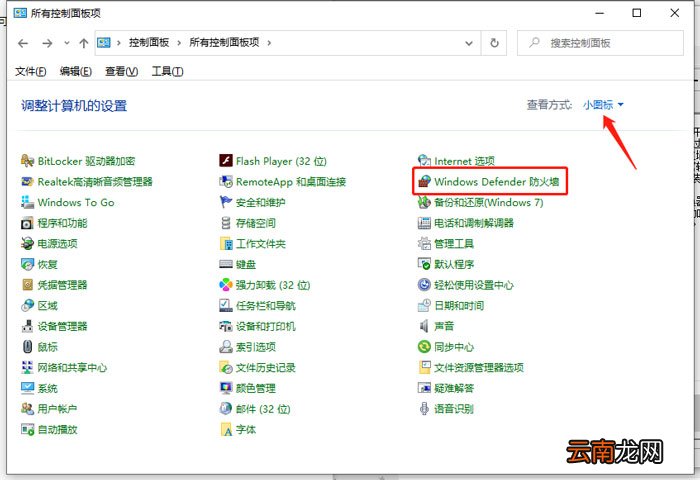Viewport: 700px width, 480px height.
Task: Click the 存储空间 icon
Action: point(226,223)
